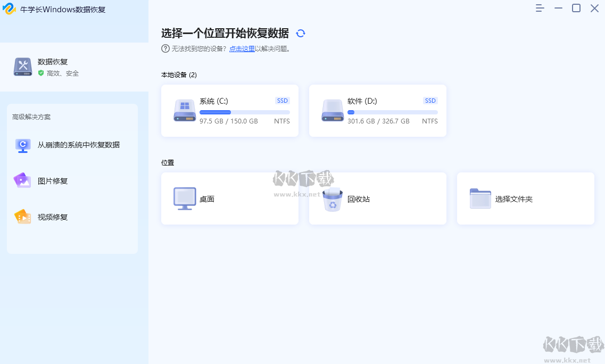605x364 pixels.
Task: Click the SSD badge on C: drive
Action: click(282, 101)
